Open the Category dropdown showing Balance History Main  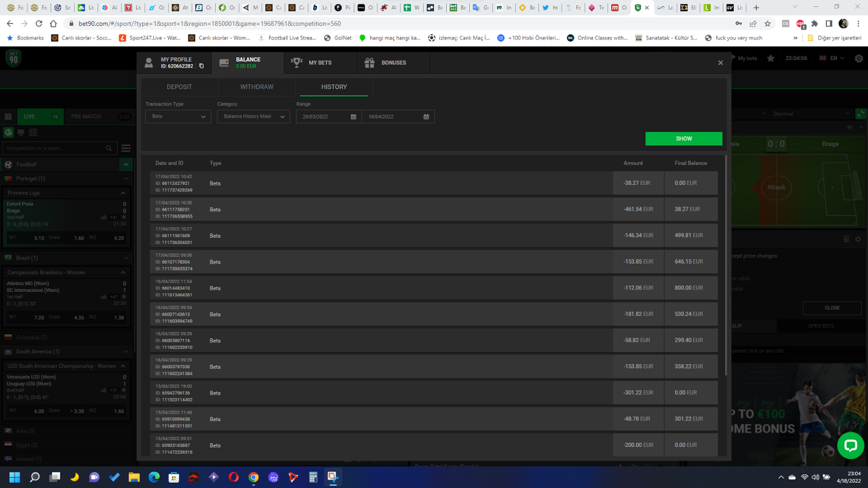tap(253, 117)
